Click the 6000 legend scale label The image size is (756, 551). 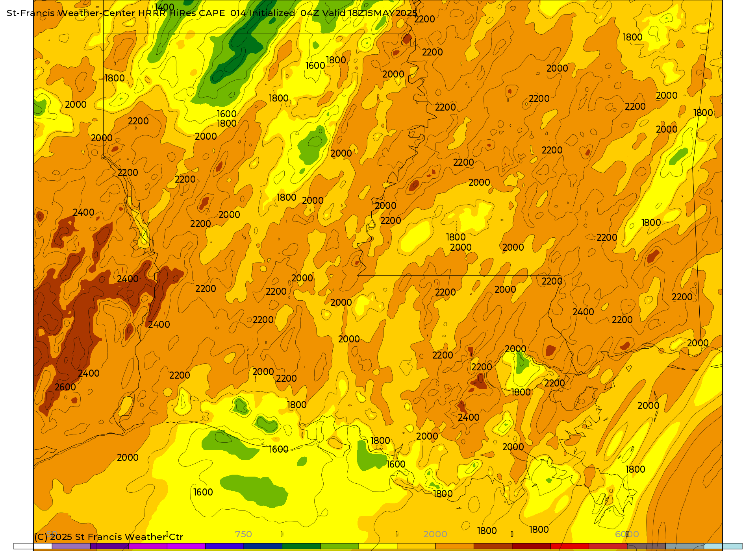[627, 534]
